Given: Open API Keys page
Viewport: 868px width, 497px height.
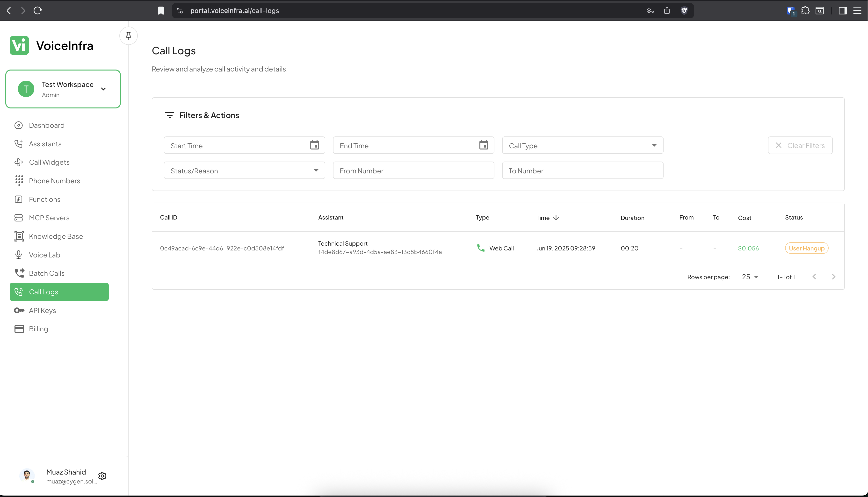Looking at the screenshot, I should pyautogui.click(x=59, y=310).
